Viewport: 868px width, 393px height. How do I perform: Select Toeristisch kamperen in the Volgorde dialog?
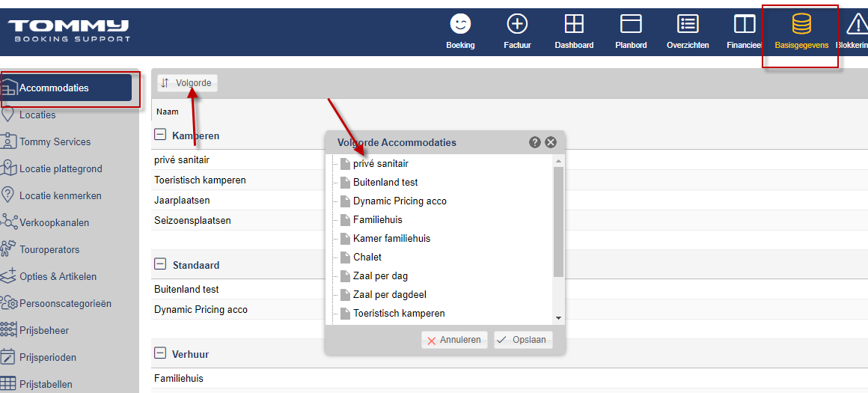[399, 314]
